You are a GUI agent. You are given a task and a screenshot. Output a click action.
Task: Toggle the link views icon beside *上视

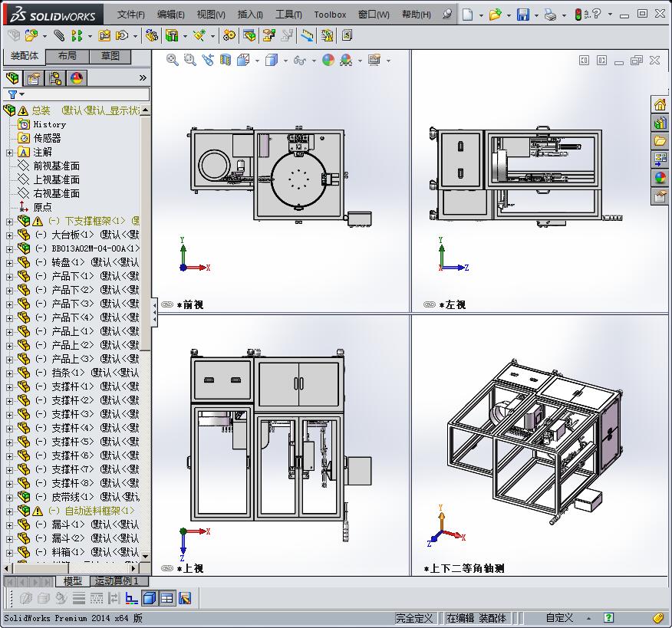point(166,568)
